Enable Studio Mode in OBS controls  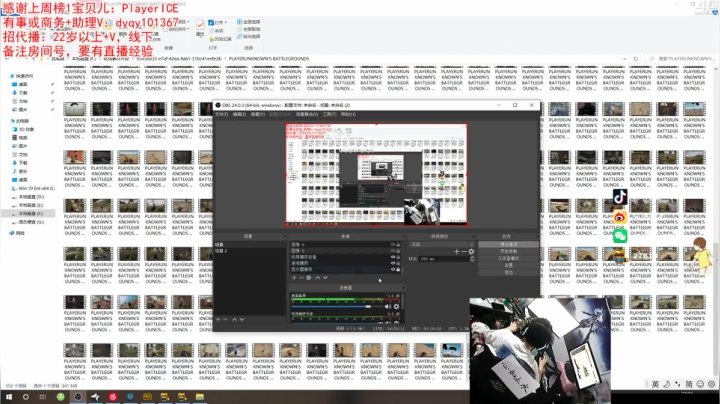click(x=508, y=258)
